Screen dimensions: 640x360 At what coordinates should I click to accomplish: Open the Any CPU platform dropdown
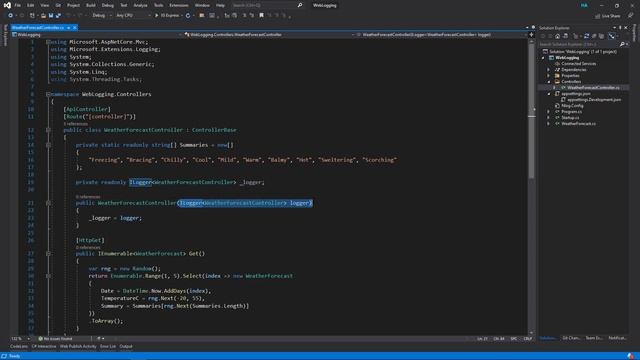pyautogui.click(x=133, y=16)
